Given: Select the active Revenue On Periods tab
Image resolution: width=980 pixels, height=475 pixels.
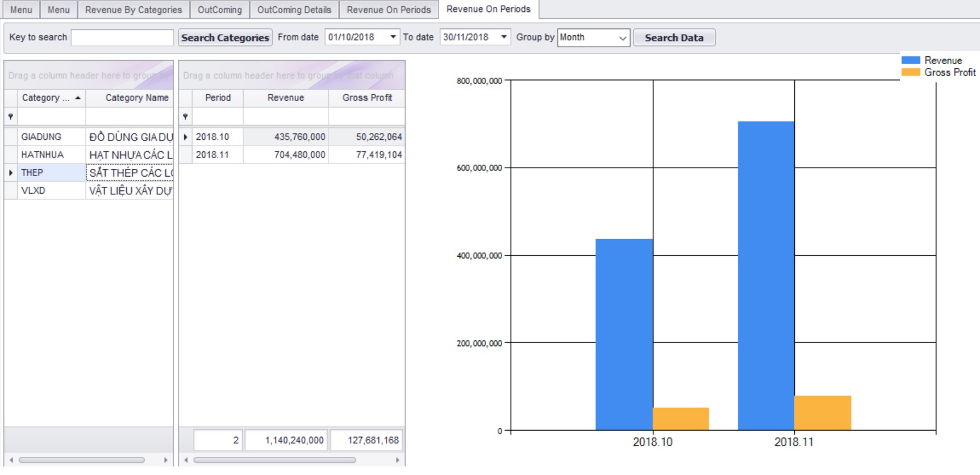Looking at the screenshot, I should point(489,9).
